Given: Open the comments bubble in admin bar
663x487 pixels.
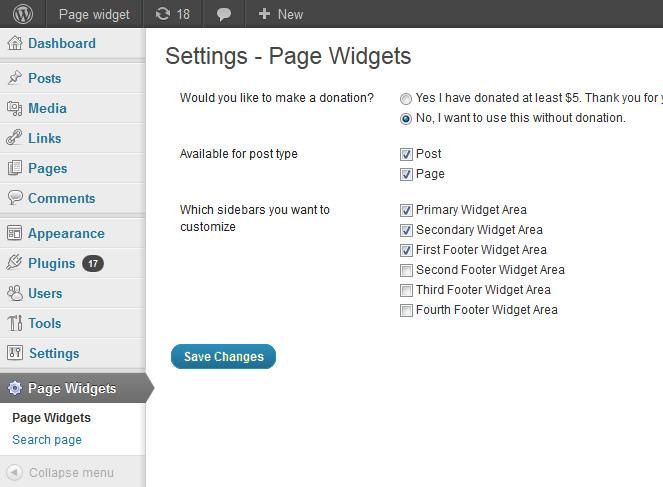Looking at the screenshot, I should (x=224, y=14).
